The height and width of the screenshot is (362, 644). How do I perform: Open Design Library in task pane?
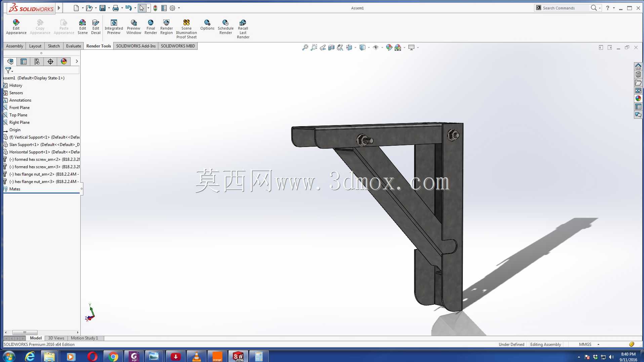(x=638, y=74)
